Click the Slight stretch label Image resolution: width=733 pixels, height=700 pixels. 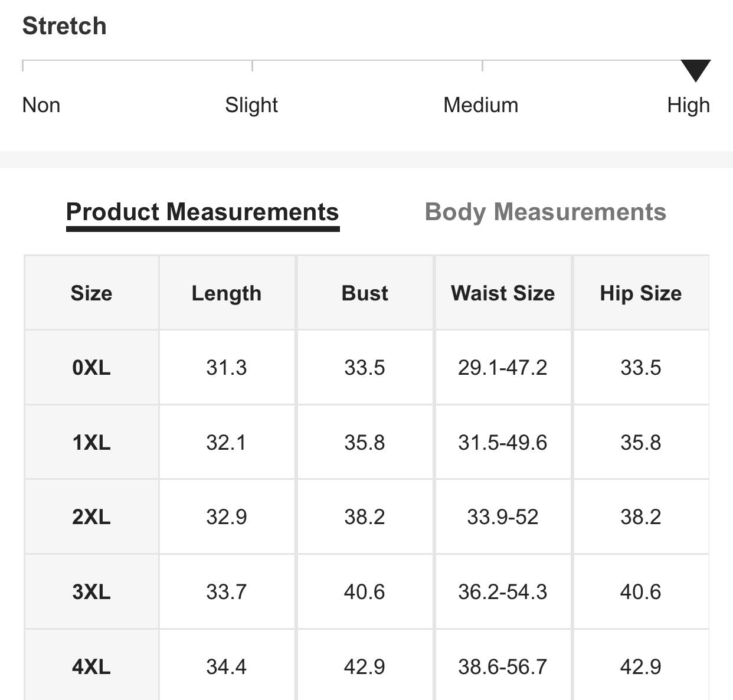pos(251,105)
